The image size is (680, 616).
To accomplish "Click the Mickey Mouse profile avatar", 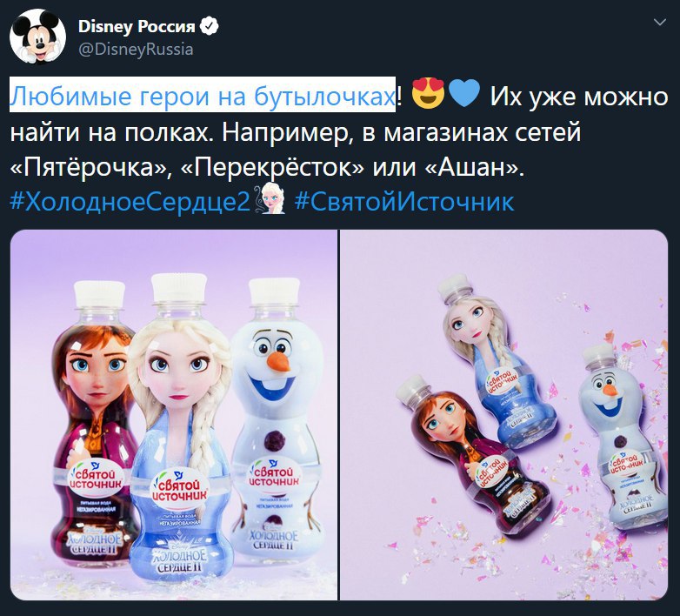I will point(37,37).
